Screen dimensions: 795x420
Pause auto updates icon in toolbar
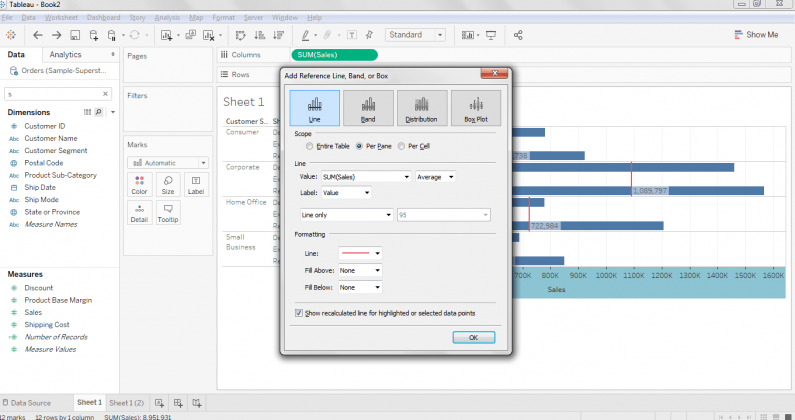pos(112,35)
